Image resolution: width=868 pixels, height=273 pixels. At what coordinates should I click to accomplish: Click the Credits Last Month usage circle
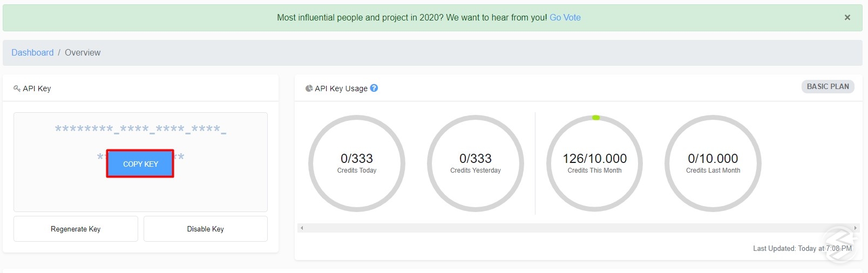tap(713, 163)
